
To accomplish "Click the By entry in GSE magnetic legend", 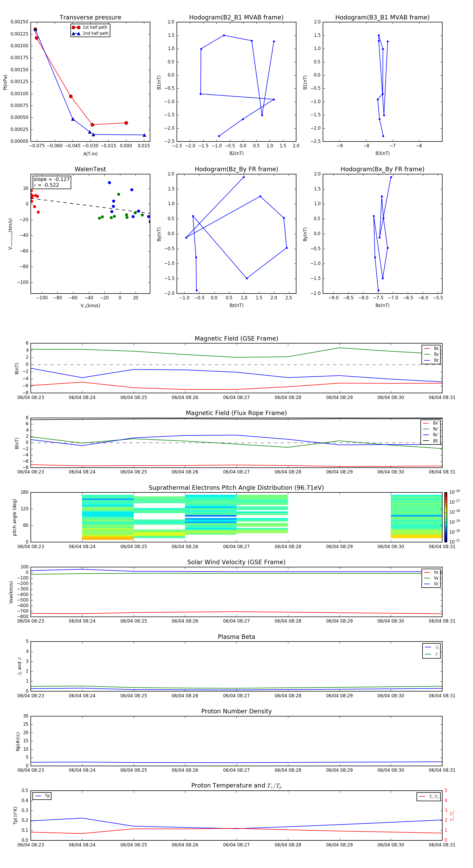I will coord(431,354).
